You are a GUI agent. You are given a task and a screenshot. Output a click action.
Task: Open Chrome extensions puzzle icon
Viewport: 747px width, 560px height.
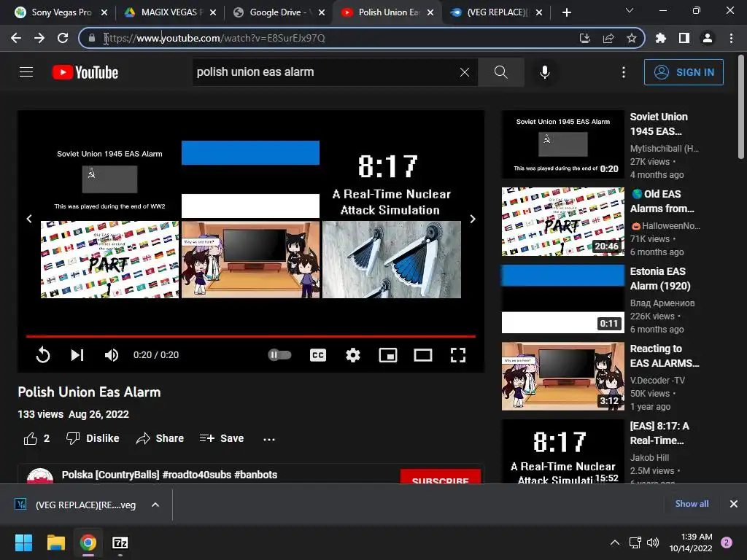click(x=661, y=38)
